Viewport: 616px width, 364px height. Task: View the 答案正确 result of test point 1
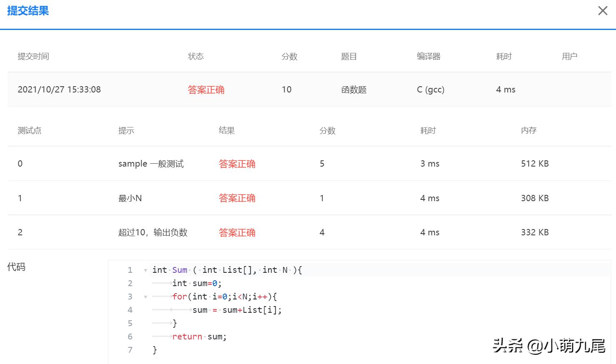[x=237, y=198]
